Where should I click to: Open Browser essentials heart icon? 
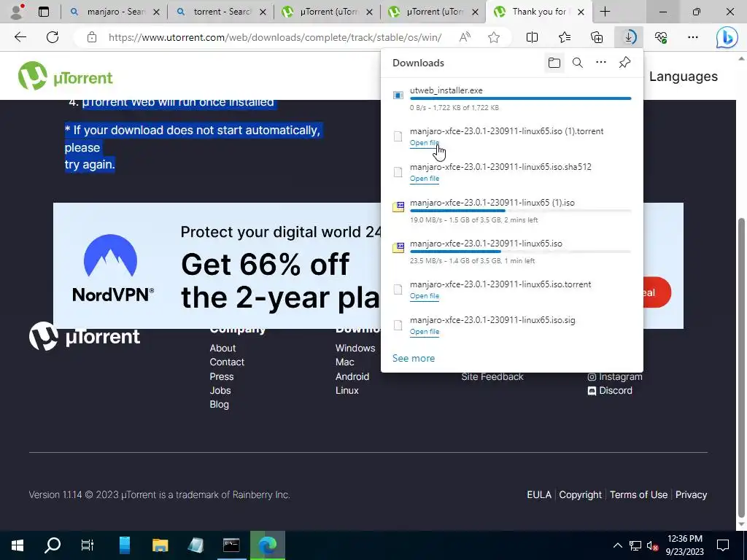[x=661, y=37]
